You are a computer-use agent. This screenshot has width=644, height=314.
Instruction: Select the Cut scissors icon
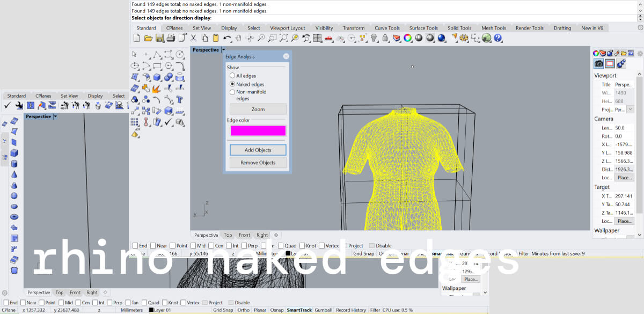click(x=193, y=38)
